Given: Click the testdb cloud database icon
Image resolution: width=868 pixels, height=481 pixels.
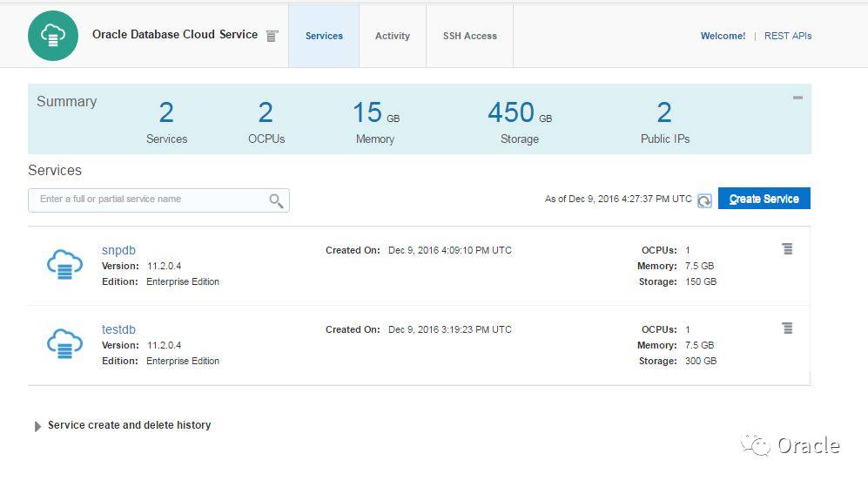Looking at the screenshot, I should tap(64, 343).
